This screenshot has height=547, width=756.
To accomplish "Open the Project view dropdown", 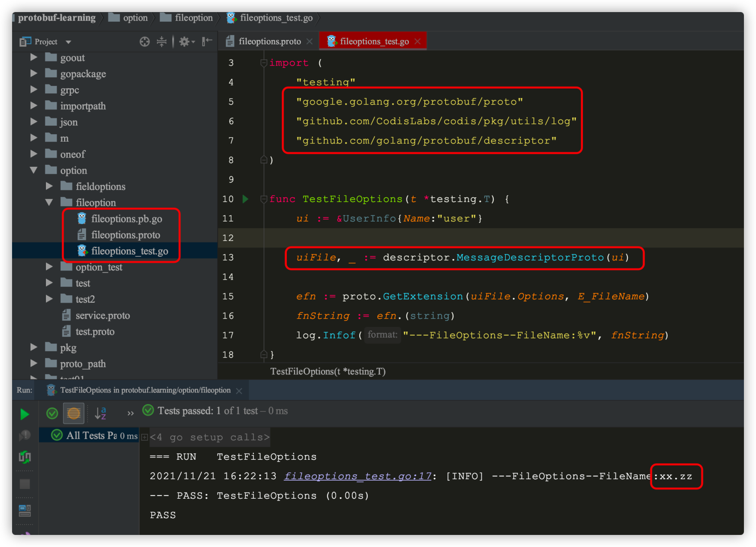I will [x=68, y=41].
